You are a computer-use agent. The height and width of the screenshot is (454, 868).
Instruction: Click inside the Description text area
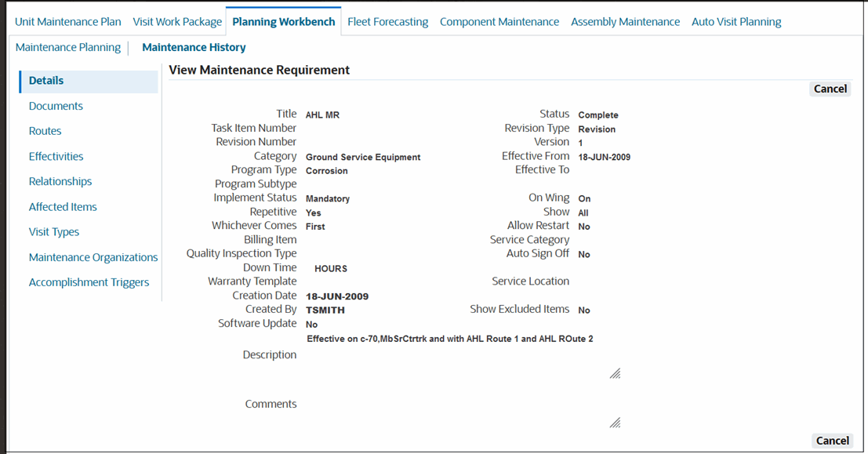(x=463, y=356)
